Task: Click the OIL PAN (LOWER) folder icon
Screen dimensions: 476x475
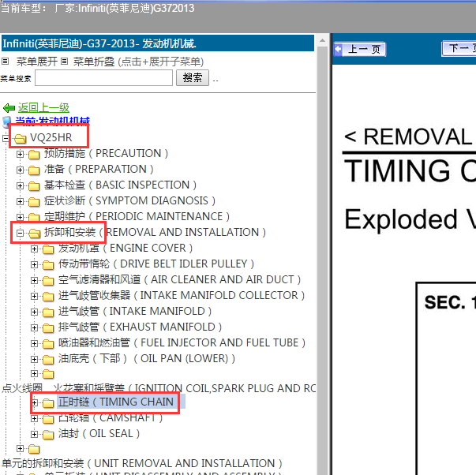Action: (48, 360)
